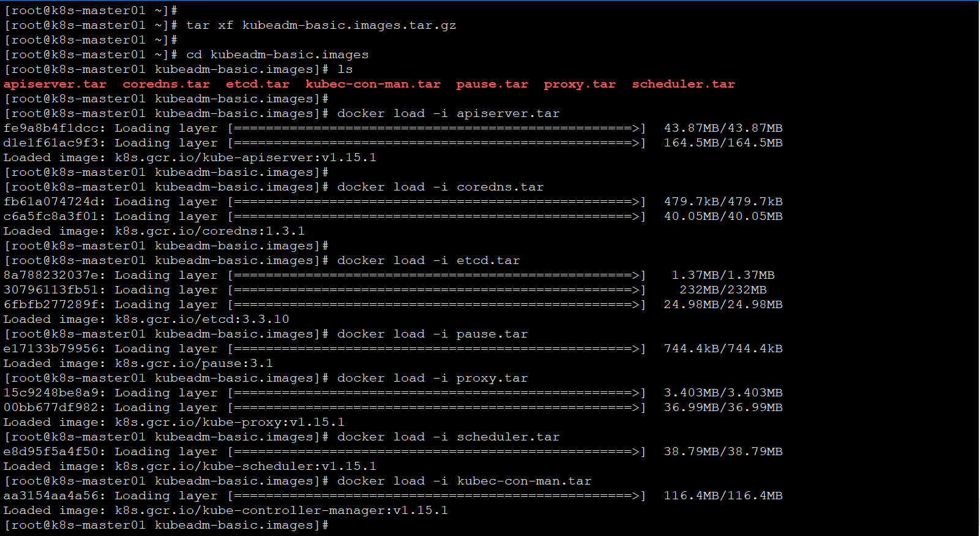980x536 pixels.
Task: Select the red apiserver.tar file name
Action: pos(55,84)
